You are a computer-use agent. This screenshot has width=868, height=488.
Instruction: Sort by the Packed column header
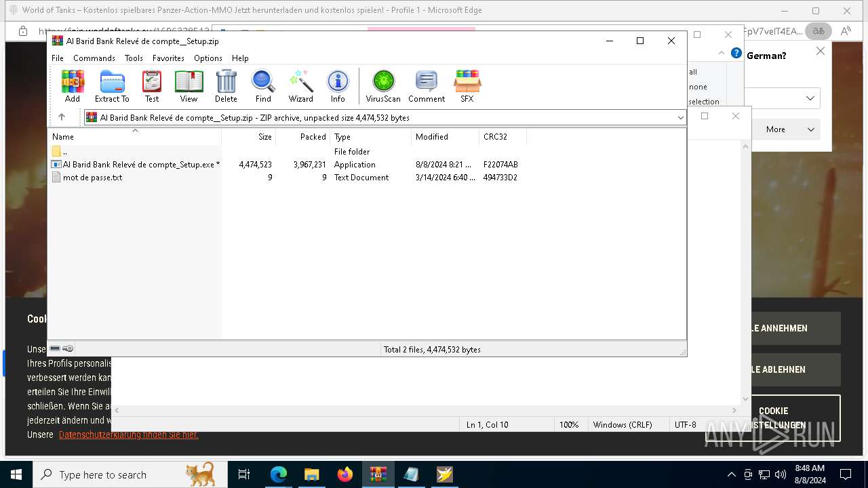click(x=303, y=137)
